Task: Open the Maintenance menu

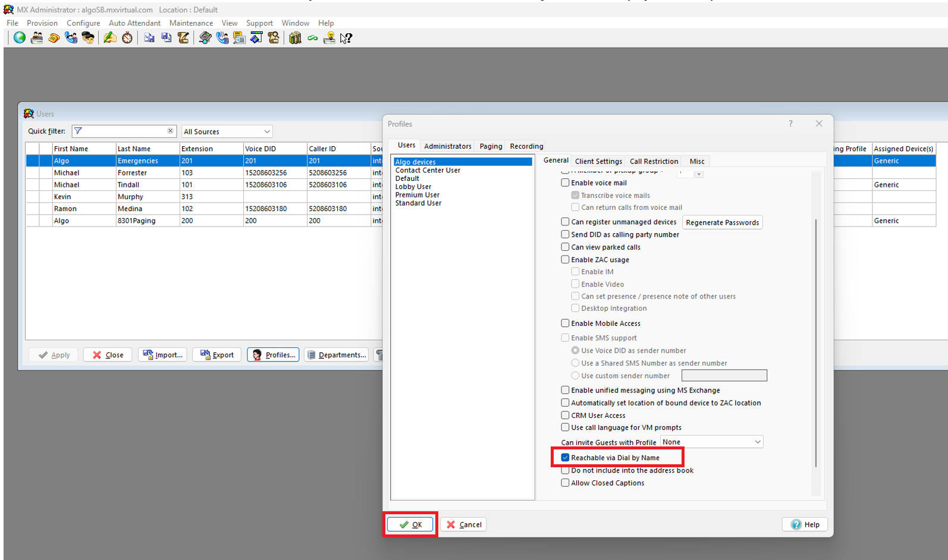Action: [191, 23]
